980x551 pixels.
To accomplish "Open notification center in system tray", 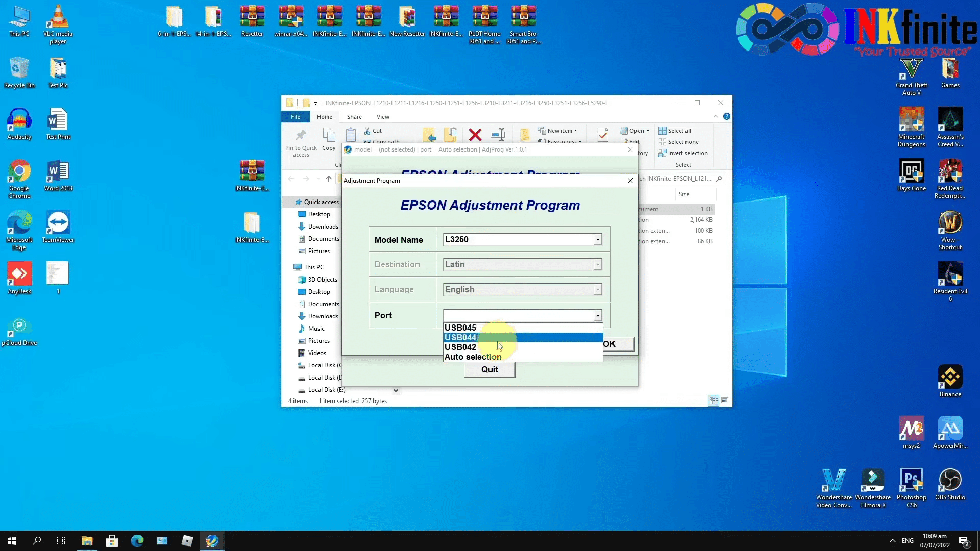I will click(x=964, y=541).
